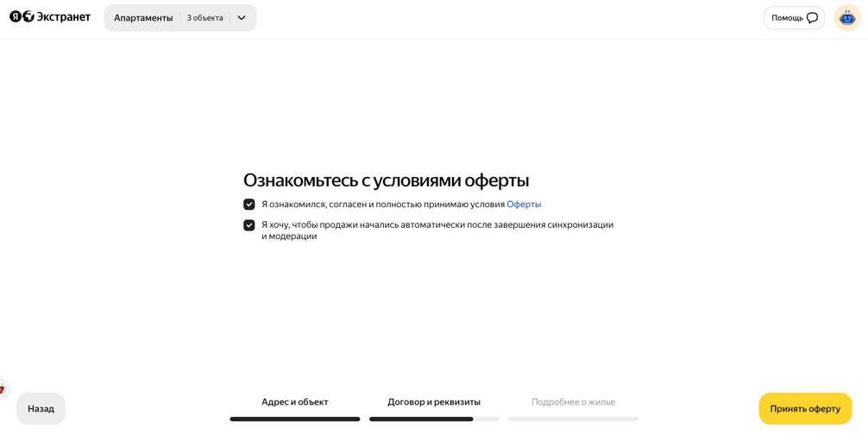Select the Подробнее о жилье step
The width and height of the screenshot is (868, 441).
[x=573, y=402]
